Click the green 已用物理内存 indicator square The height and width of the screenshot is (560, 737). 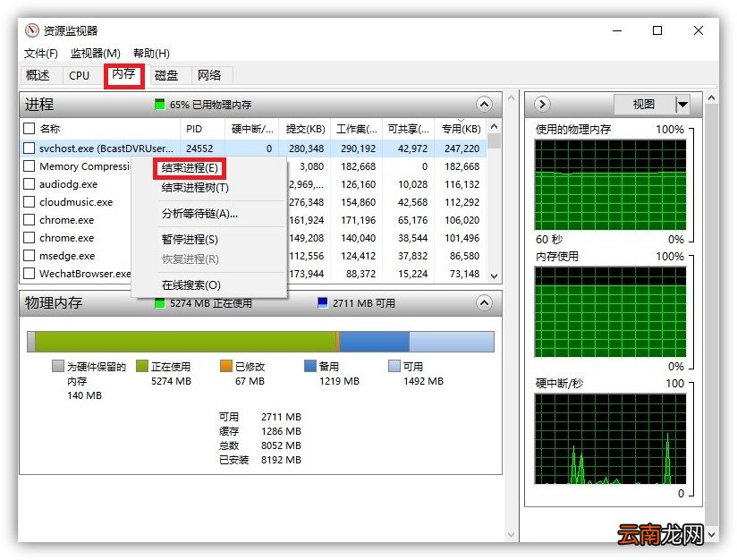pyautogui.click(x=160, y=105)
